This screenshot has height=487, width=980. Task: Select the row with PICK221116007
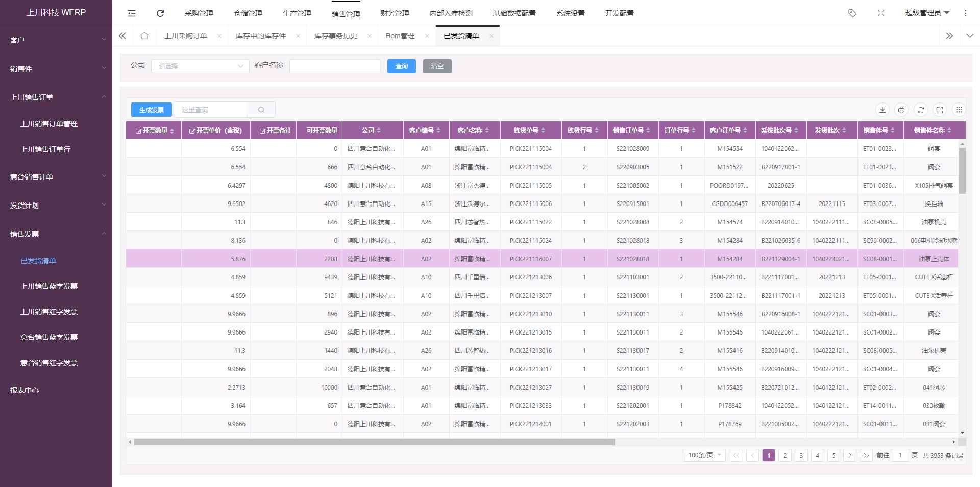(542, 259)
